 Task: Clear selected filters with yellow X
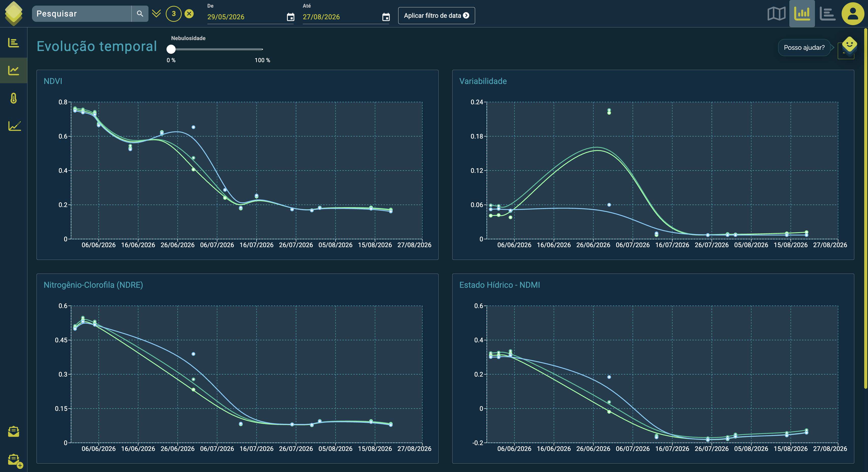[189, 14]
